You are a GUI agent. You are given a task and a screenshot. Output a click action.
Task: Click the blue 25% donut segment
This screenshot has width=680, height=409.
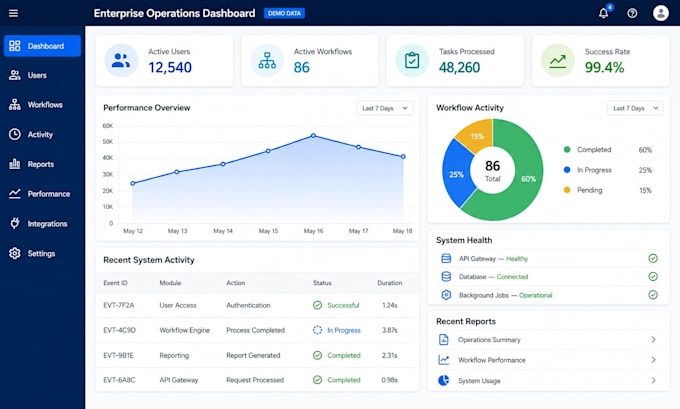pyautogui.click(x=456, y=174)
